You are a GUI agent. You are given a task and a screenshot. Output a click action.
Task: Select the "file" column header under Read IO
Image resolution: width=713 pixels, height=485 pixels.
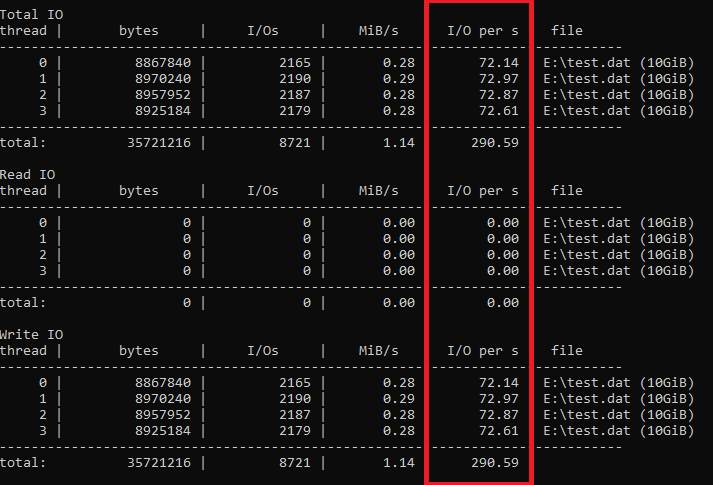567,190
